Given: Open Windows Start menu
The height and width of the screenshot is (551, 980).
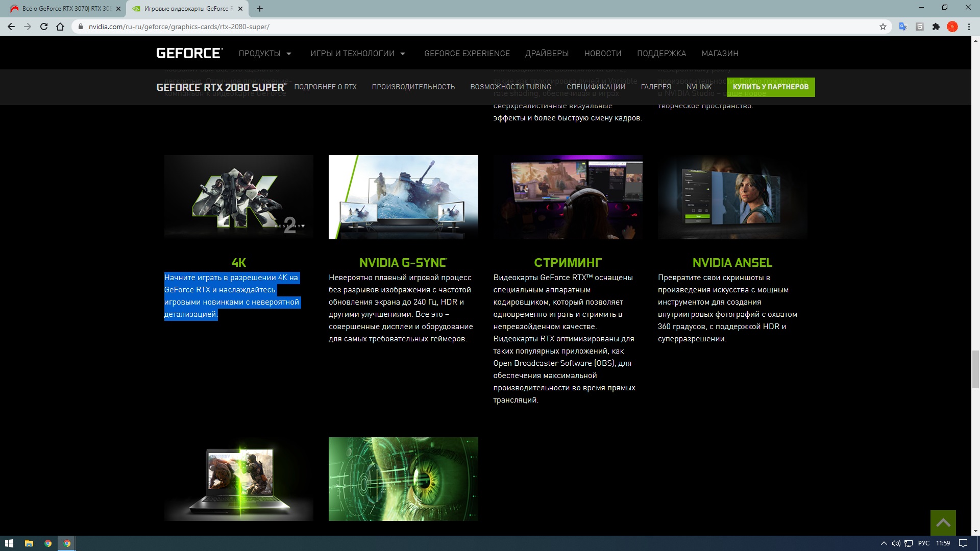Looking at the screenshot, I should tap(9, 543).
